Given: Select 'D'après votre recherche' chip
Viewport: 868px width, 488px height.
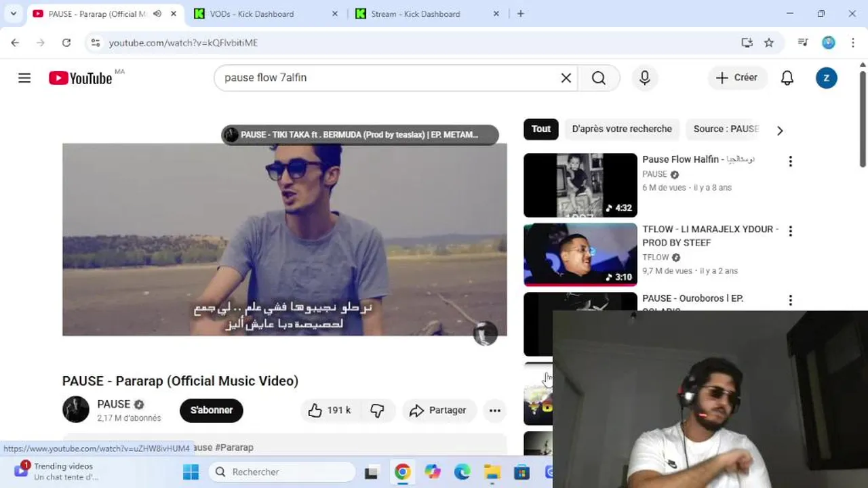Looking at the screenshot, I should [x=622, y=129].
